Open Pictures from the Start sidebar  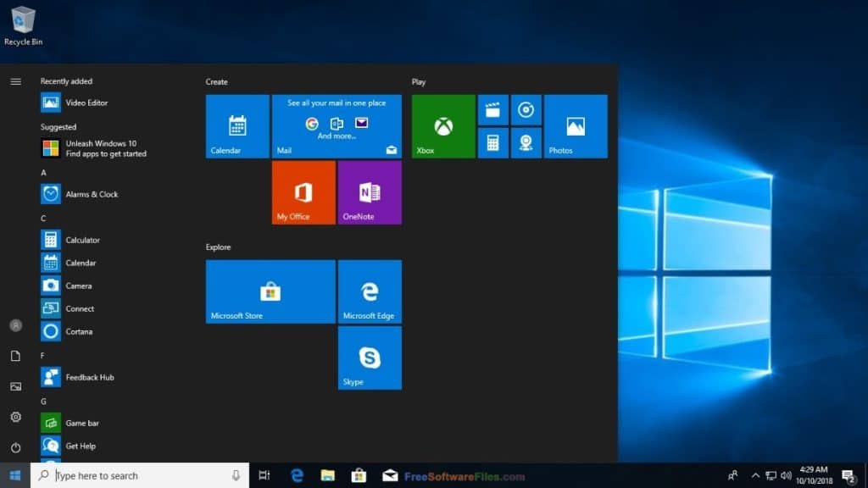click(15, 386)
